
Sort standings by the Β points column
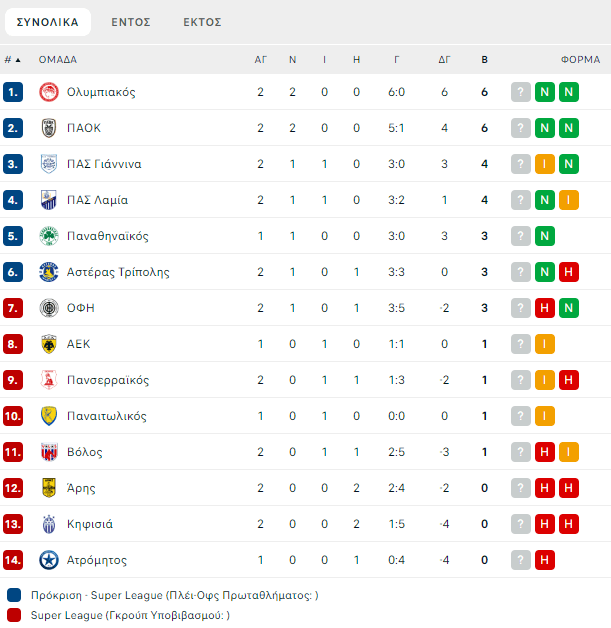[484, 60]
